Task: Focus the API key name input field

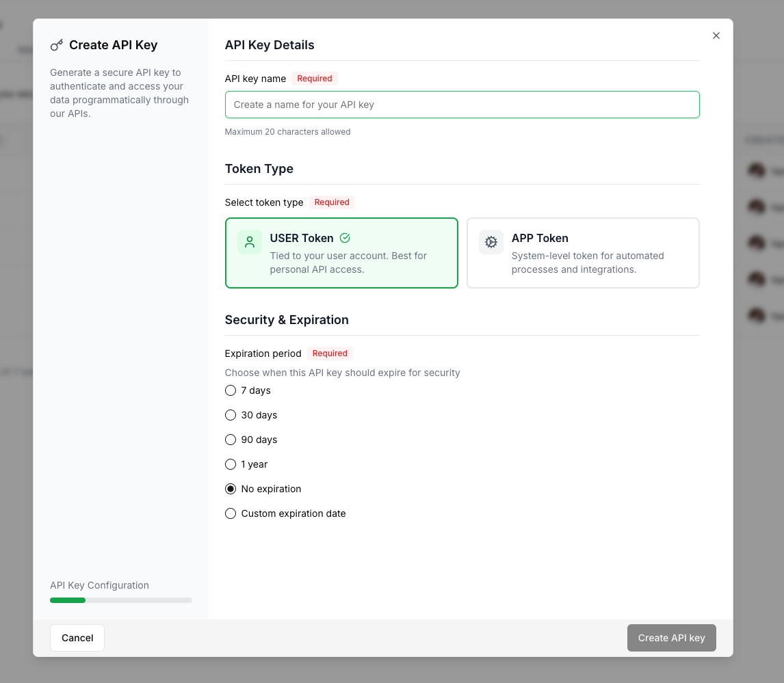Action: [x=462, y=105]
